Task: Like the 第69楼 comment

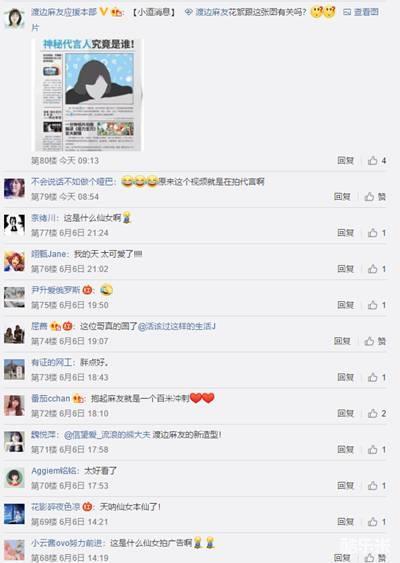Action: click(x=377, y=522)
